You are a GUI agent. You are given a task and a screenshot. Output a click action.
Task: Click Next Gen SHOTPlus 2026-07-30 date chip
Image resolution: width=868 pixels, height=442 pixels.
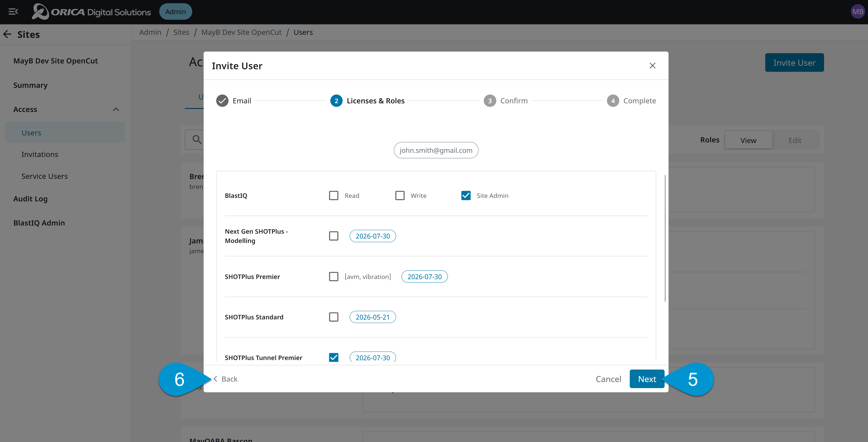coord(373,236)
